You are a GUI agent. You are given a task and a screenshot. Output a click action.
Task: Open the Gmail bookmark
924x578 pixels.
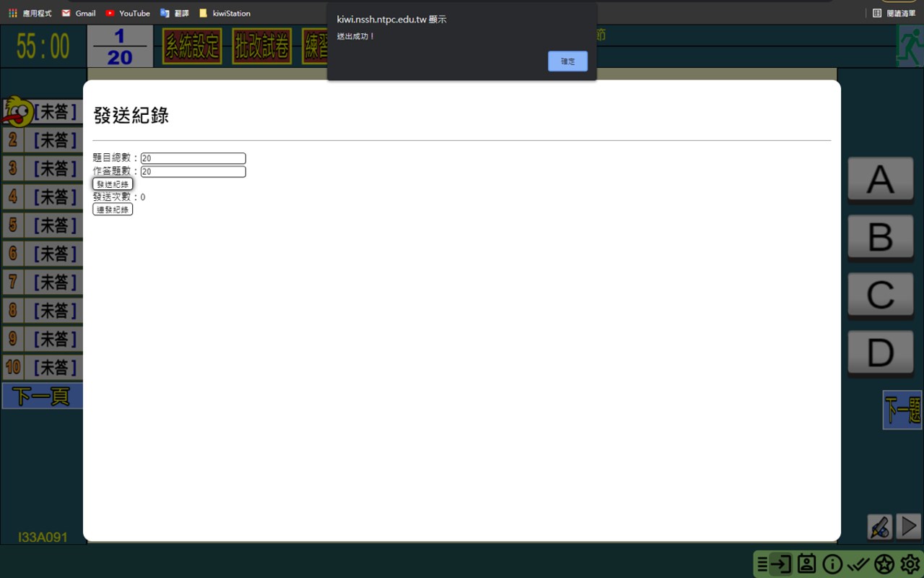tap(79, 13)
